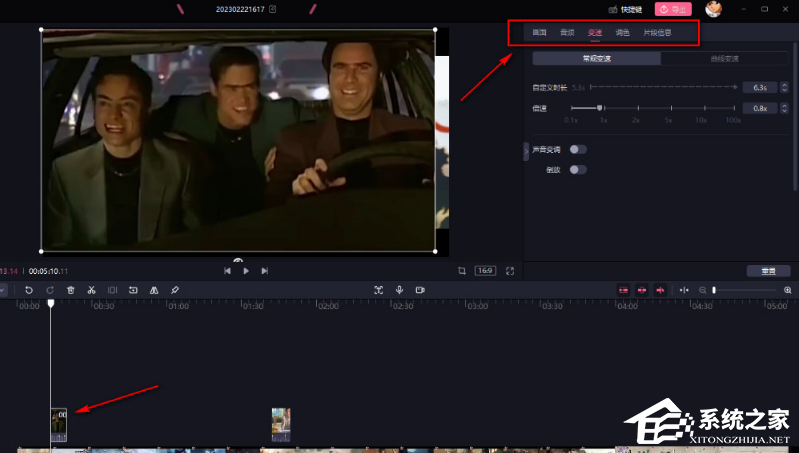Select the 常规变速 normal speed mode
This screenshot has width=799, height=453.
click(x=597, y=59)
